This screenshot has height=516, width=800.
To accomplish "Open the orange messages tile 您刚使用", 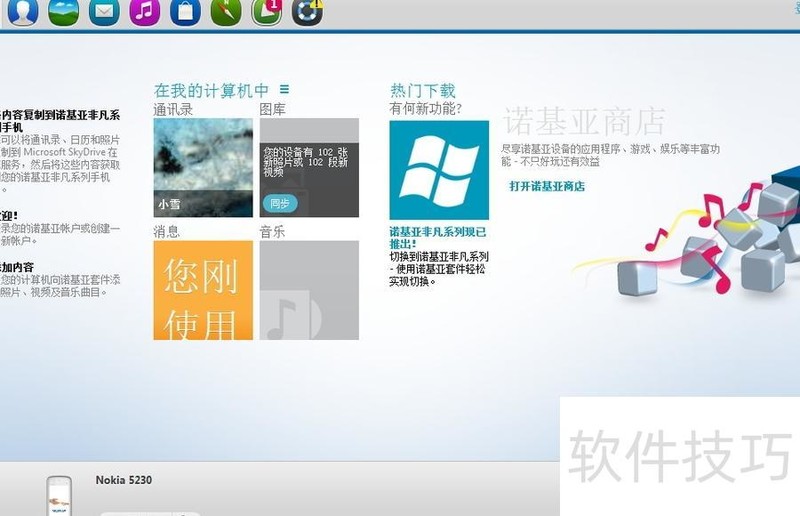I will pyautogui.click(x=203, y=290).
